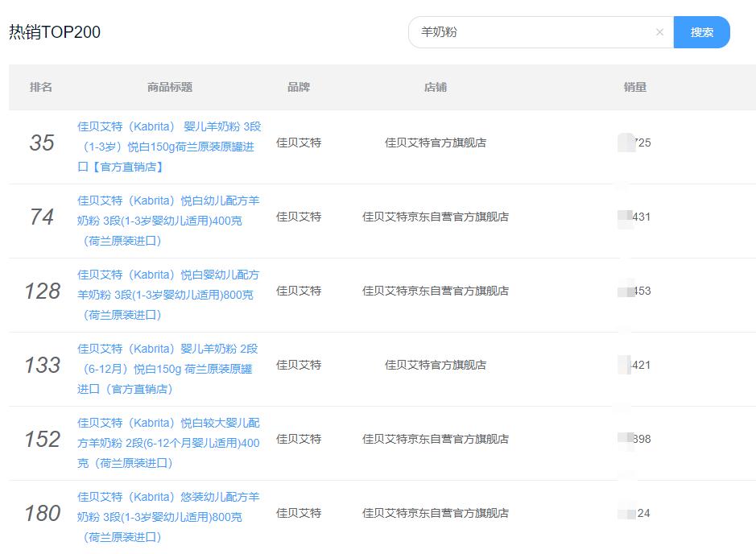Click the sales value ending in 453
This screenshot has width=756, height=554.
coord(634,291)
